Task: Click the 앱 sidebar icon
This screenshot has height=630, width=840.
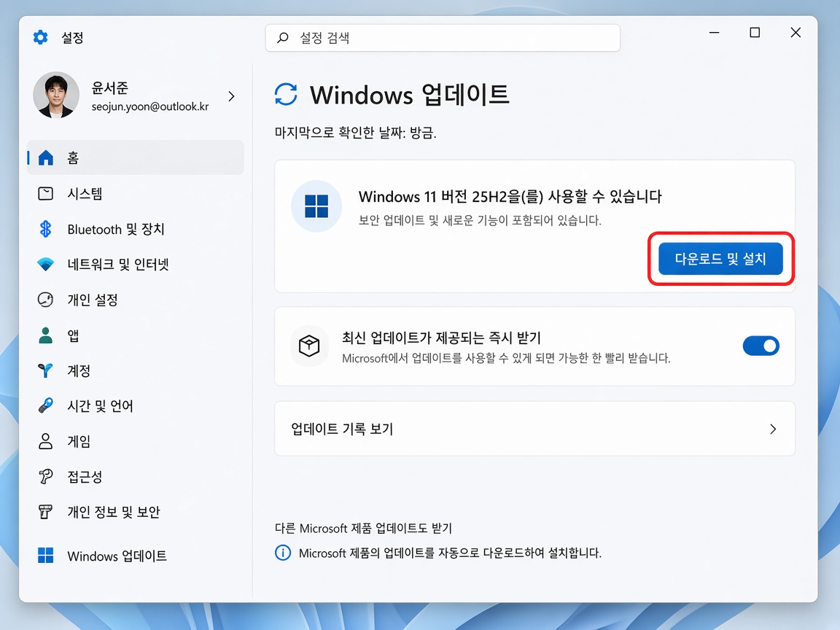Action: (45, 335)
